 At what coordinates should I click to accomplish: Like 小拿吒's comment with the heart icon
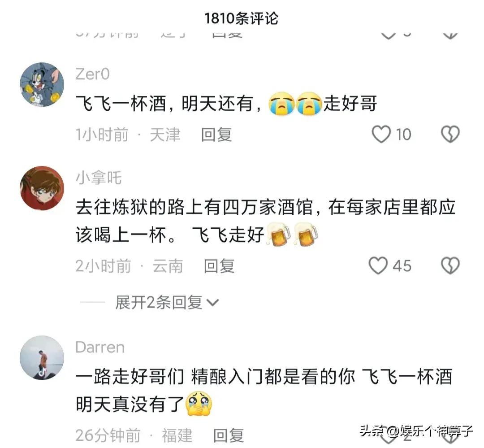pos(378,265)
